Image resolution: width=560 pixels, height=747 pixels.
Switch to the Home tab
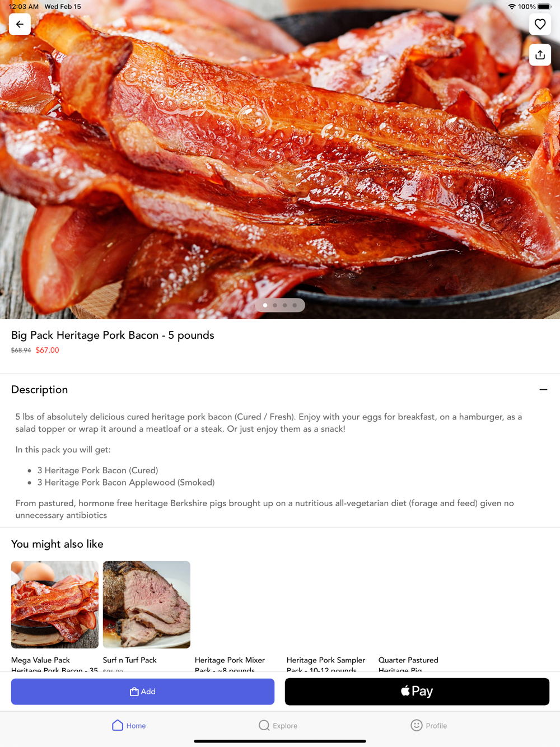click(129, 725)
